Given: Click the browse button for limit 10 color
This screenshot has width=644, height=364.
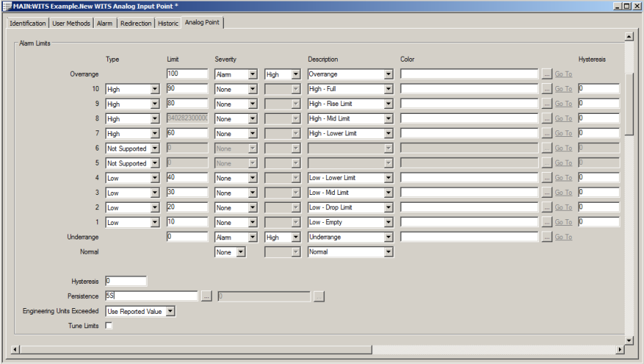Looking at the screenshot, I should (547, 89).
